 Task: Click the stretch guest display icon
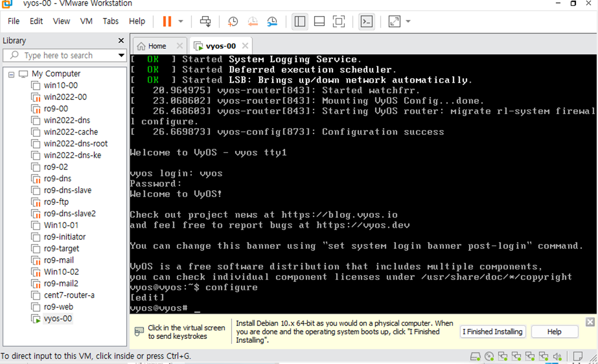pos(395,21)
